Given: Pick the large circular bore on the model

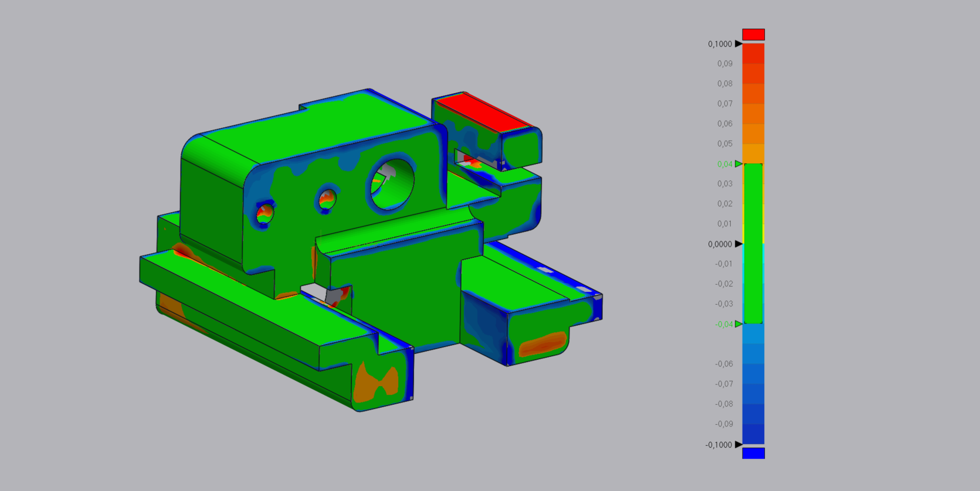Looking at the screenshot, I should 391,185.
